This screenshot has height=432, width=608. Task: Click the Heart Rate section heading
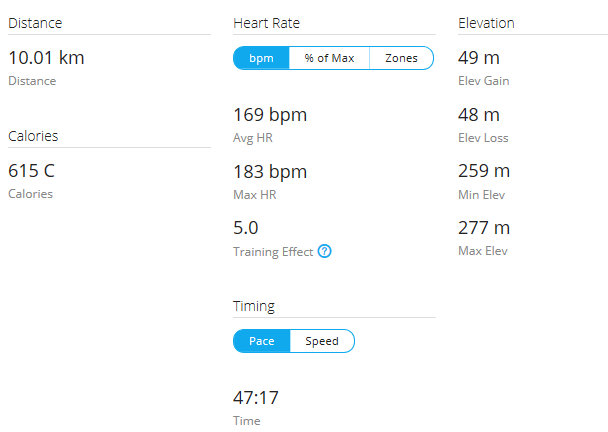266,23
